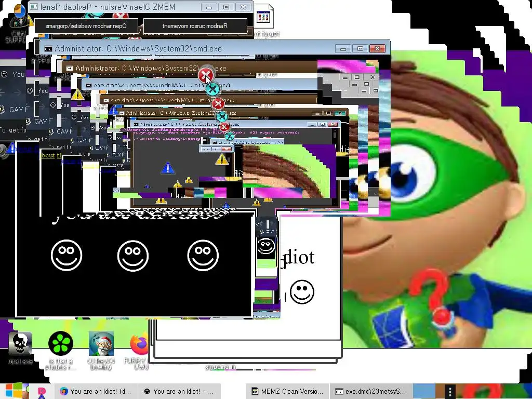Image resolution: width=532 pixels, height=399 pixels.
Task: Open the control panel file icon at top
Action: pyautogui.click(x=263, y=16)
